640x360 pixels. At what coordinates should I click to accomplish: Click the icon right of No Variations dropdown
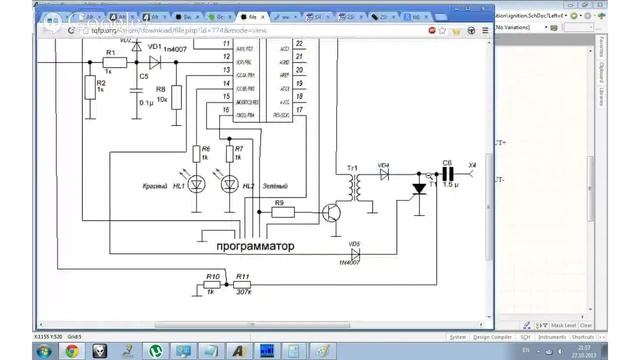554,28
